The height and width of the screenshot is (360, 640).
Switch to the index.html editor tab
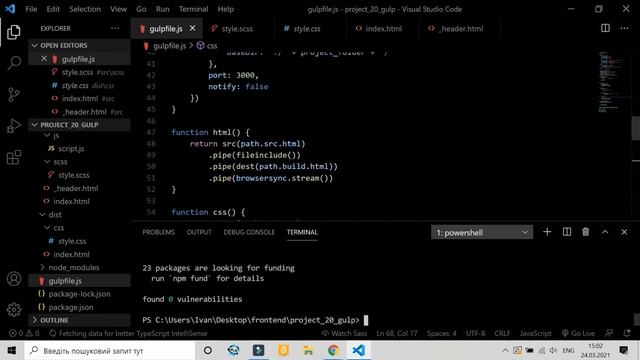[383, 29]
